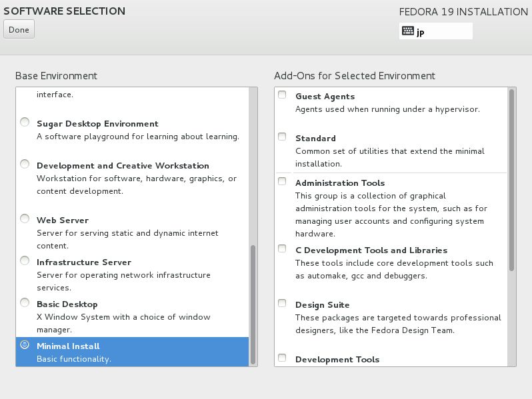
Task: Check the Design Suite checkbox
Action: [282, 303]
